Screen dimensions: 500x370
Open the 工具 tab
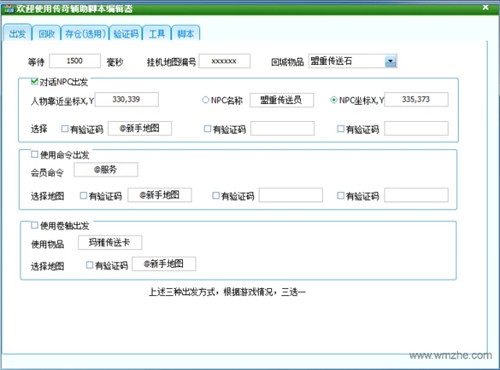click(157, 33)
